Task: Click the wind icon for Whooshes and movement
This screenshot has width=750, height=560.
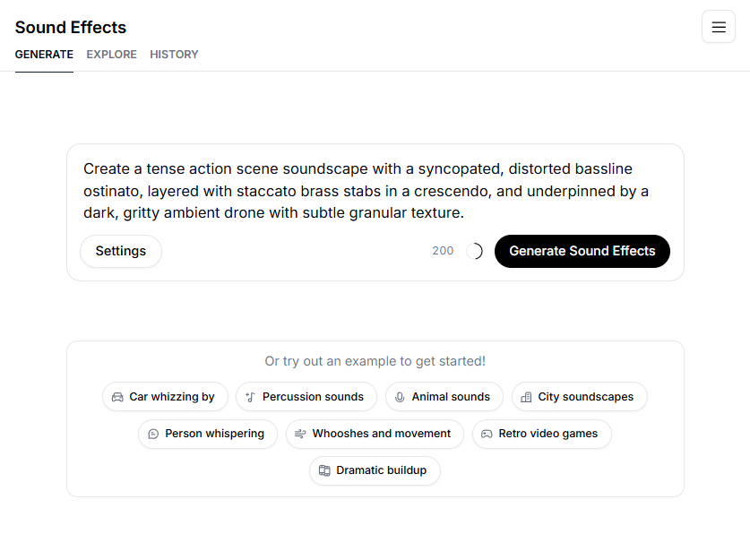Action: (300, 434)
